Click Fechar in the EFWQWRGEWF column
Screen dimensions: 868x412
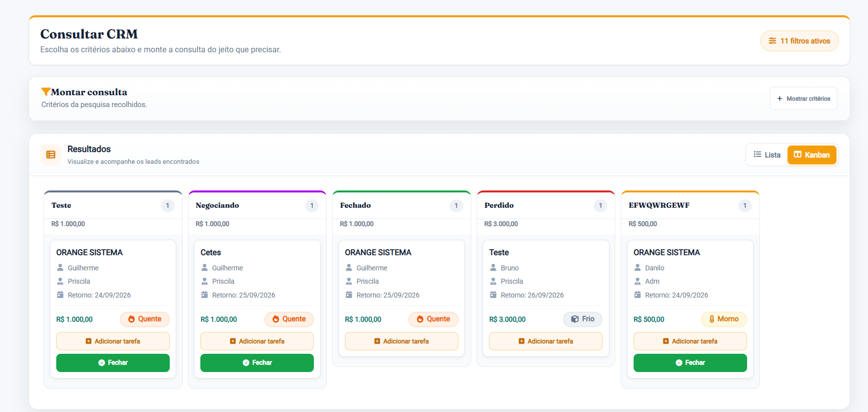[x=690, y=363]
